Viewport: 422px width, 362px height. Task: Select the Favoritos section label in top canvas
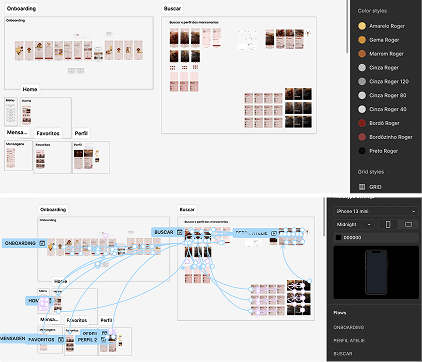point(48,133)
